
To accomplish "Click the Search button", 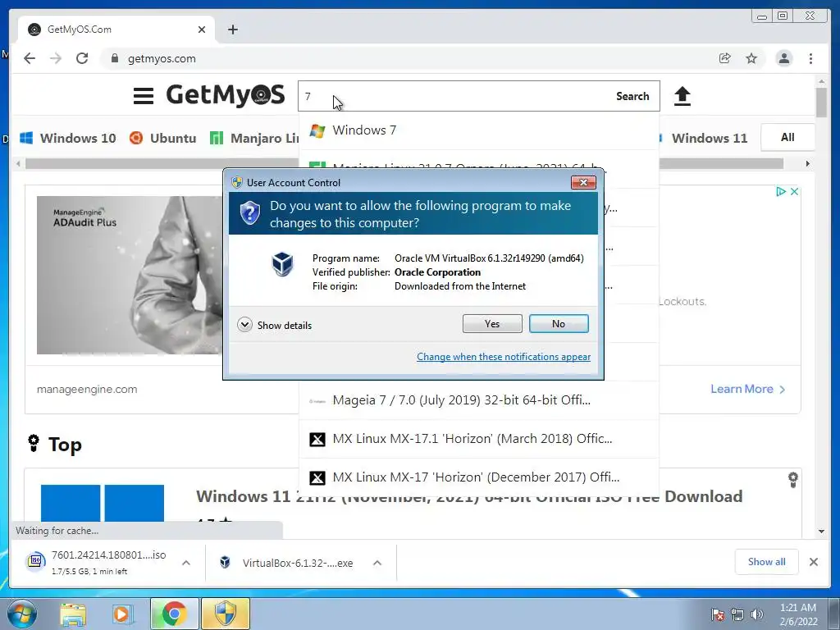I will click(632, 97).
